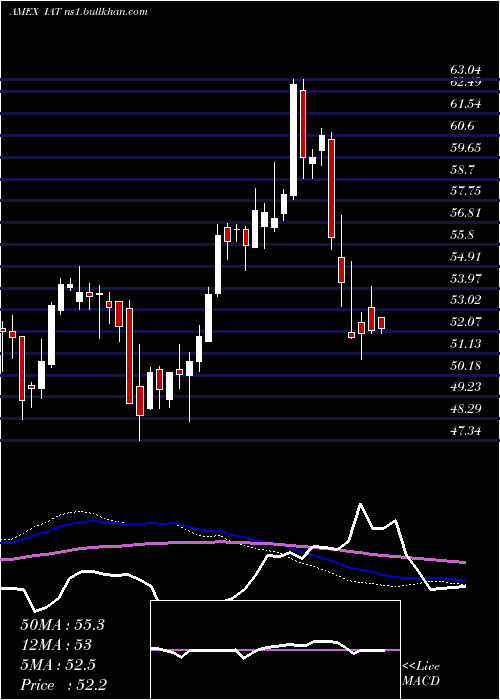Select the 58.7 price axis label
500x700 pixels.
(462, 170)
